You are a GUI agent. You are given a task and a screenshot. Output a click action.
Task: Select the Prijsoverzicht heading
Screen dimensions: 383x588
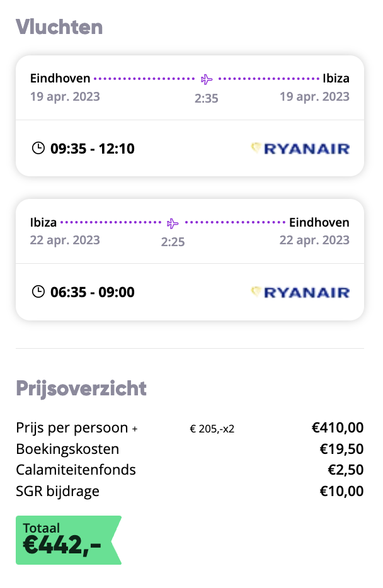[x=81, y=388]
